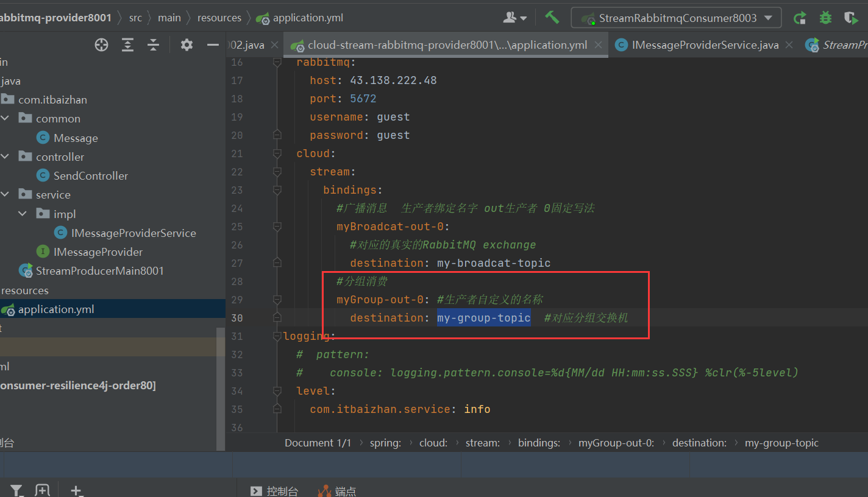This screenshot has height=497, width=868.
Task: Open project panel gear options
Action: pos(187,44)
